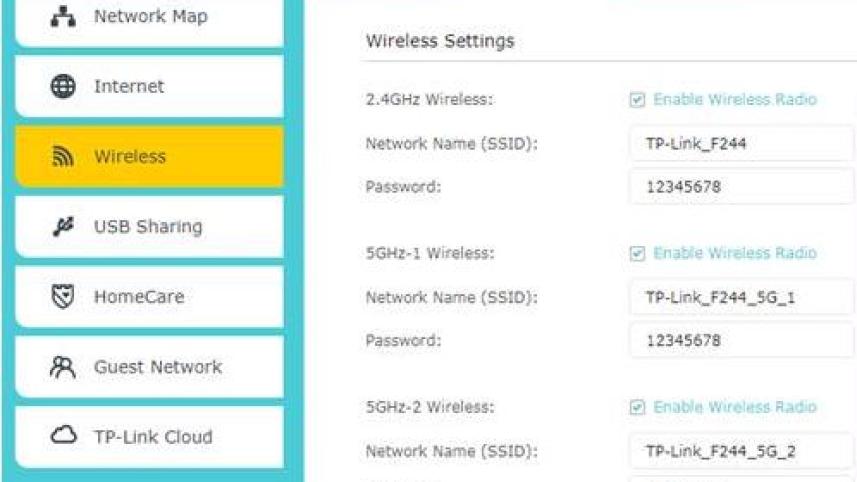Screen dimensions: 857x482
Task: Toggle 2.4GHz Enable Wireless Radio checkbox
Action: pos(637,100)
